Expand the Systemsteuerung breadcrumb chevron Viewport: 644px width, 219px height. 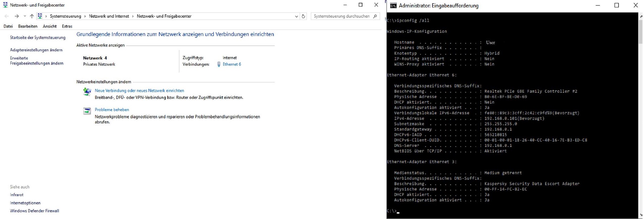85,16
